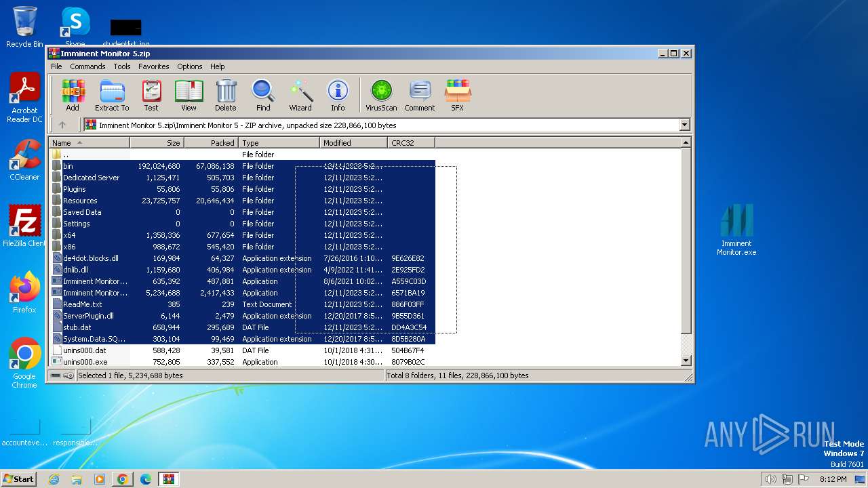The image size is (868, 488).
Task: Select unins000.dat file
Action: (x=242, y=350)
